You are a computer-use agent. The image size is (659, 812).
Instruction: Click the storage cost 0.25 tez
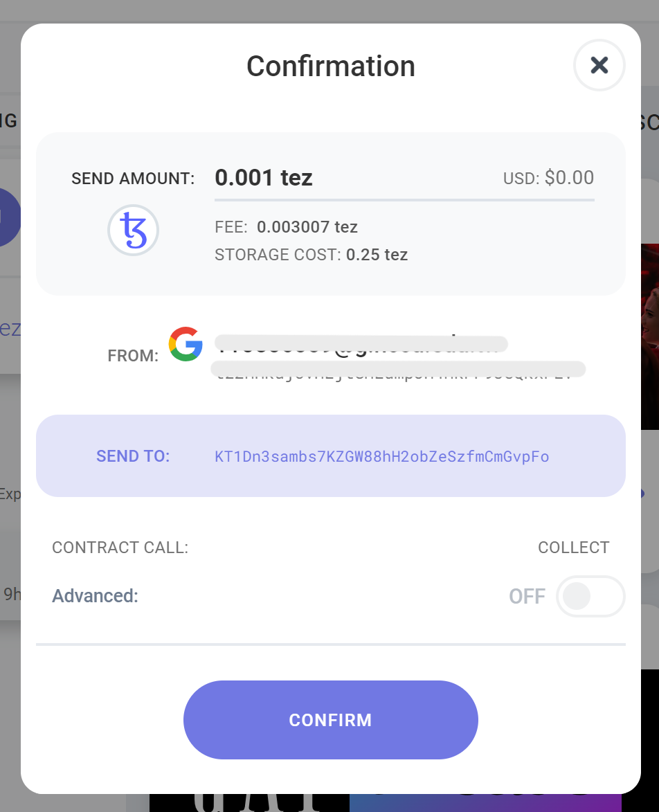click(x=377, y=255)
